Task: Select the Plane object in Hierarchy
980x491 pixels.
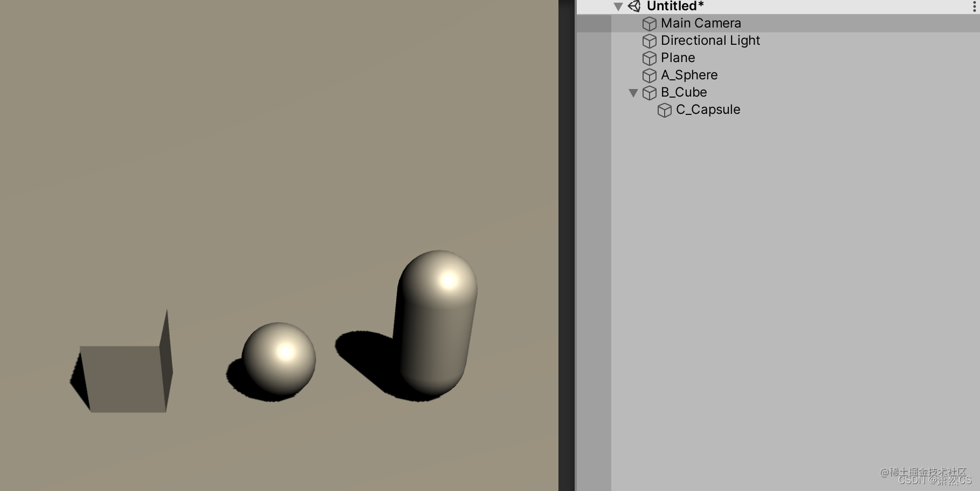Action: 678,58
